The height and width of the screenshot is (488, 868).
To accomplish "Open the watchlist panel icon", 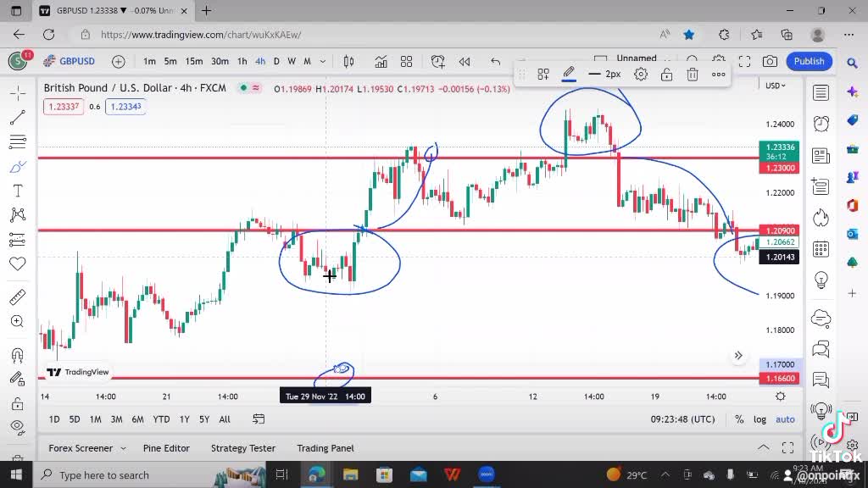I will (821, 93).
